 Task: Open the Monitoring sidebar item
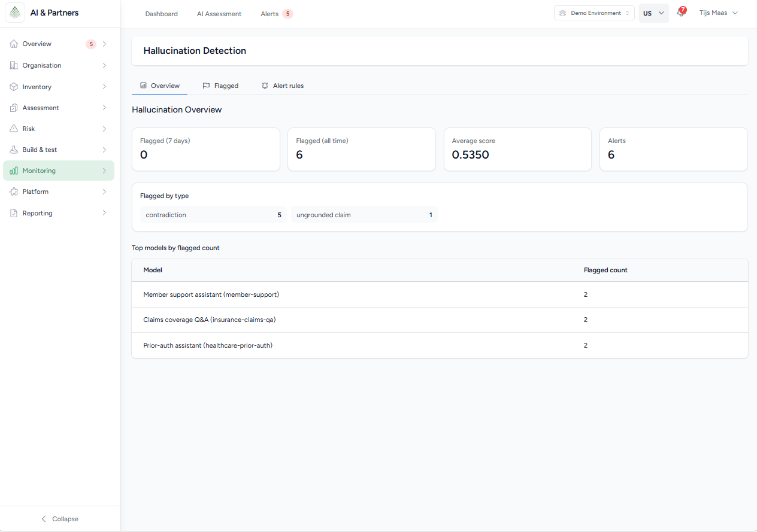tap(59, 171)
